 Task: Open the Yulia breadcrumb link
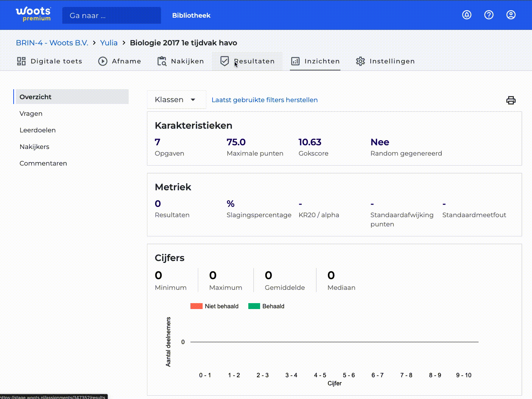109,43
